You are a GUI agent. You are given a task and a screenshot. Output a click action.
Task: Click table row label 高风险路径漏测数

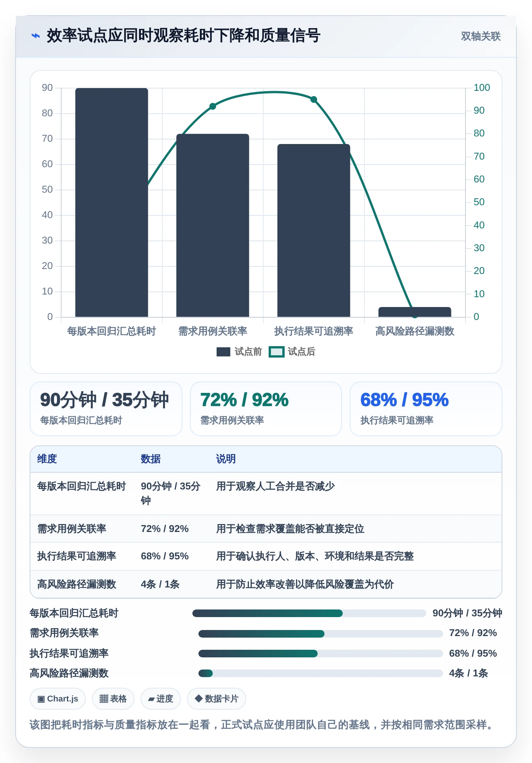point(76,584)
